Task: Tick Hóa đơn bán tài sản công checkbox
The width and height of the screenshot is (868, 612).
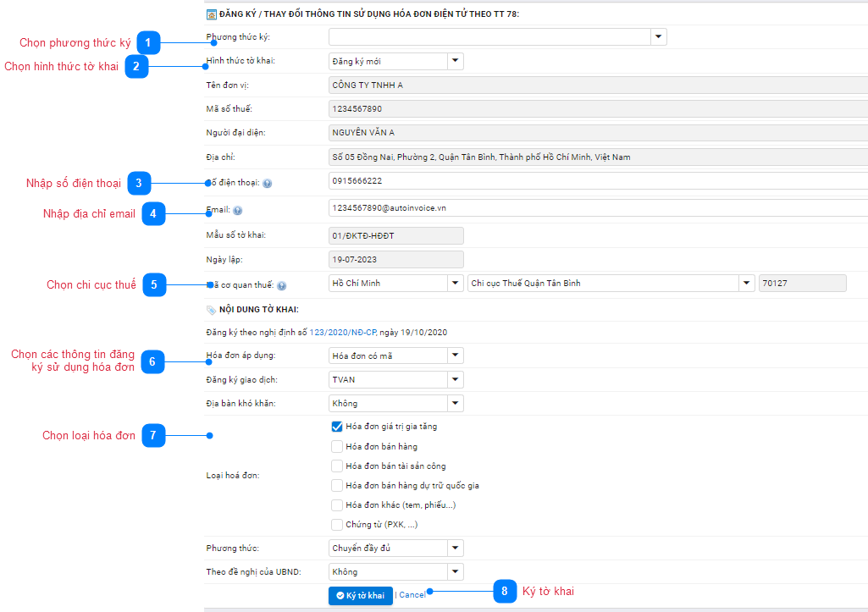Action: pos(336,466)
